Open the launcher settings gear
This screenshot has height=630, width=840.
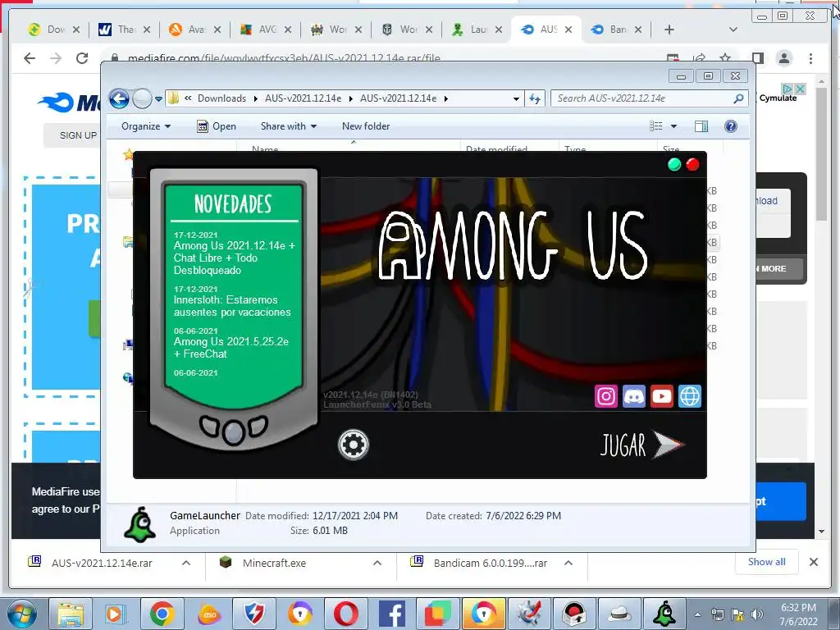[x=354, y=444]
